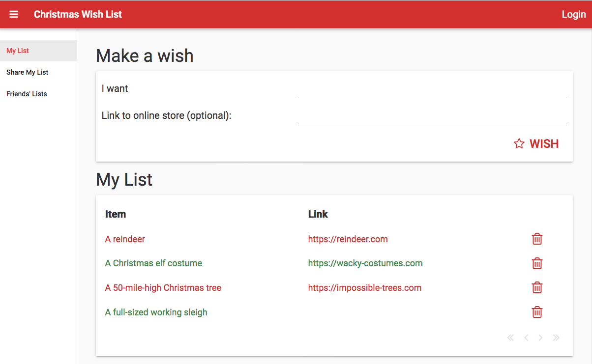The width and height of the screenshot is (592, 364).
Task: Select My List in sidebar
Action: tap(18, 51)
